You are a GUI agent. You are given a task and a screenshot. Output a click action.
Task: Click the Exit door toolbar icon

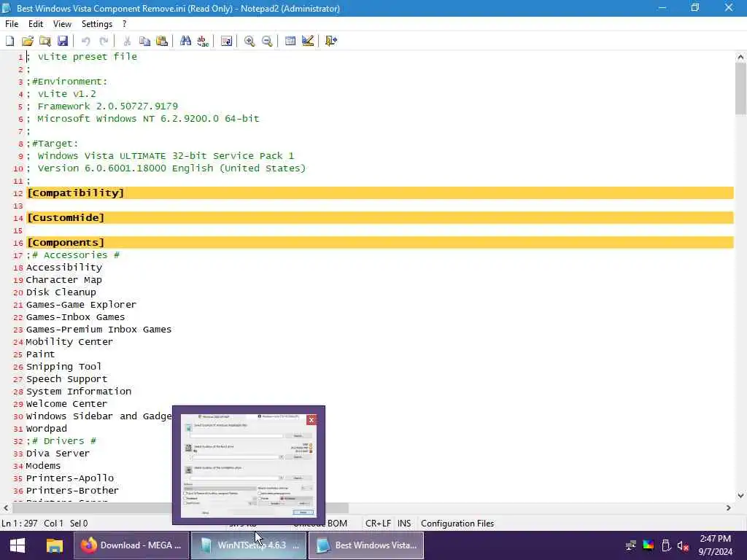pos(331,41)
